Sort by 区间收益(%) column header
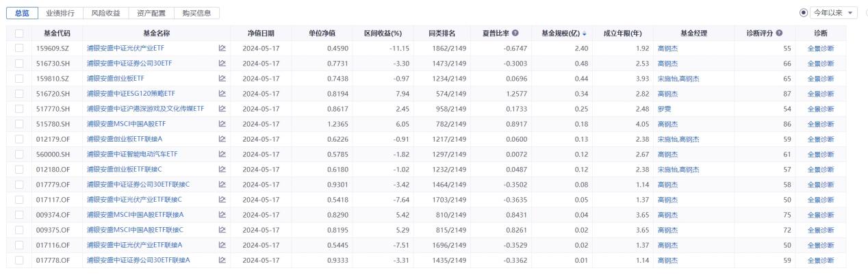Image resolution: width=868 pixels, height=275 pixels. pyautogui.click(x=383, y=33)
